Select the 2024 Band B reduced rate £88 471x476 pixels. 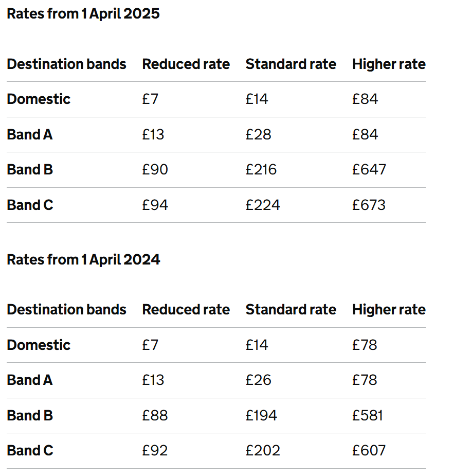coord(155,416)
